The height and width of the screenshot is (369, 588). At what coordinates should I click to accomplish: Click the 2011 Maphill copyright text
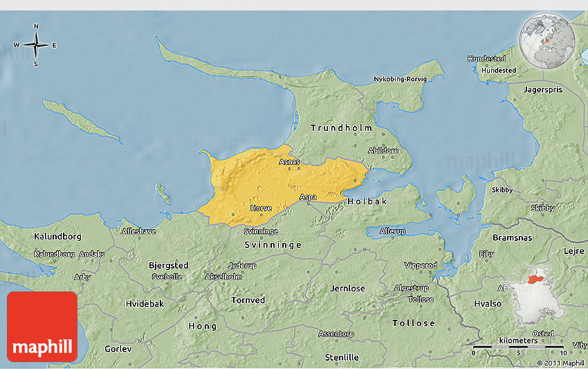[x=560, y=363]
